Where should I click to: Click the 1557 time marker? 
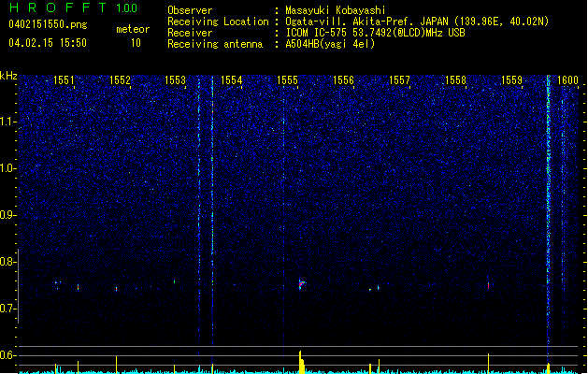coord(399,80)
